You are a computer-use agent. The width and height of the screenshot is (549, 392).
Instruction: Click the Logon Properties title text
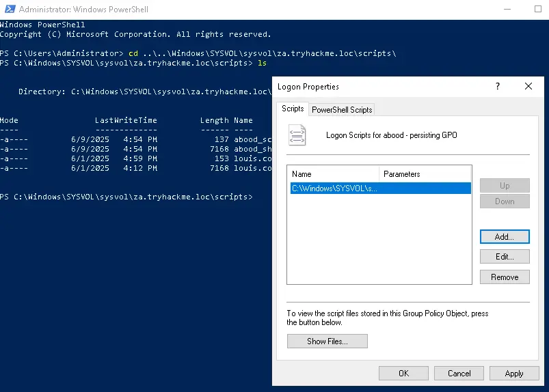[308, 87]
